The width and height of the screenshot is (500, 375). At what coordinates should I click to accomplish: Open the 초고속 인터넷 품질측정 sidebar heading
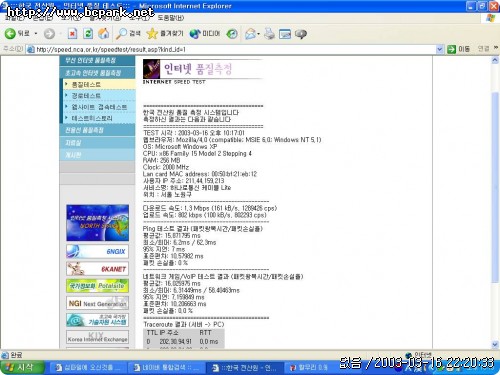[x=97, y=73]
